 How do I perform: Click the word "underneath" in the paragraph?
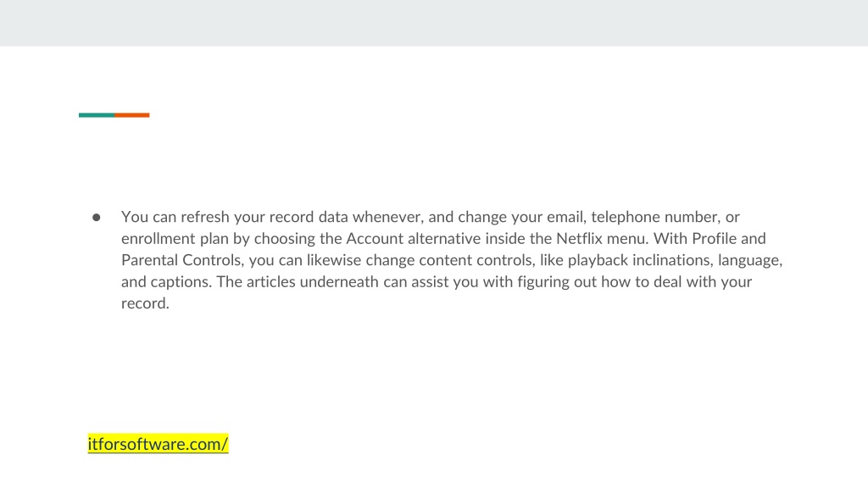pos(339,281)
